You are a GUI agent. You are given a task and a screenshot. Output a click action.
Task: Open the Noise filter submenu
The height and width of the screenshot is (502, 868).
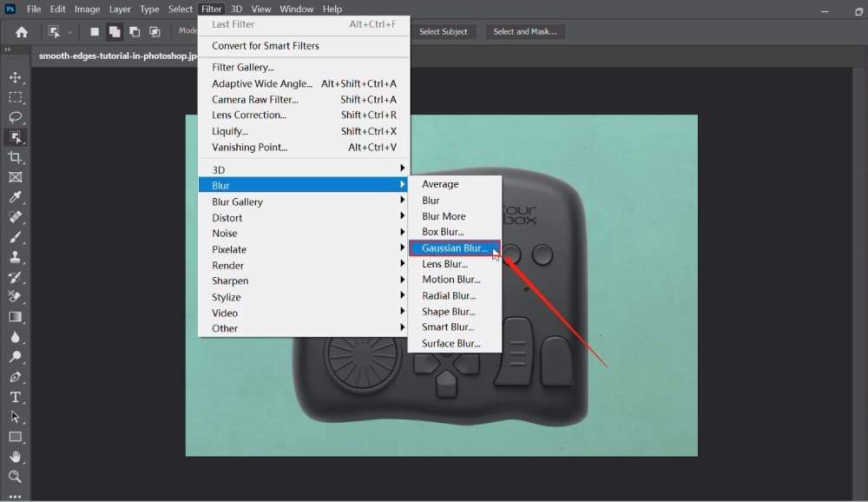coord(224,233)
